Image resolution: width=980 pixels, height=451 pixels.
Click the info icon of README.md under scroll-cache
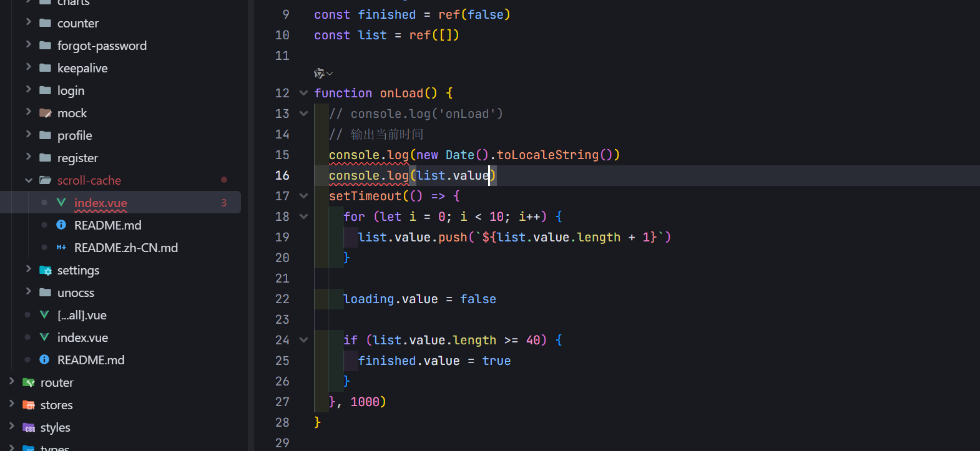coord(61,225)
